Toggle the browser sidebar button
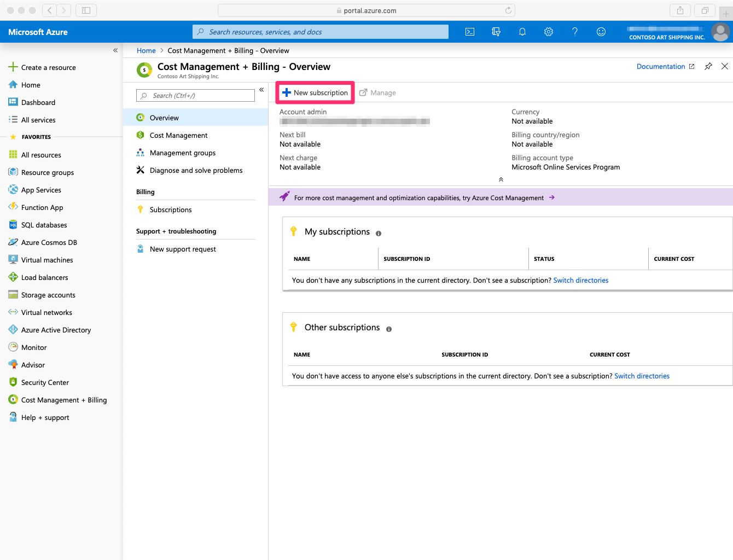The height and width of the screenshot is (560, 733). pos(86,10)
